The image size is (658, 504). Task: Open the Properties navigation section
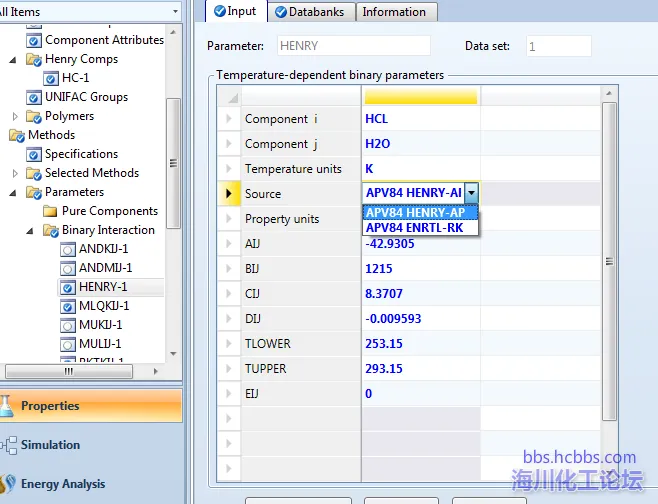[91, 406]
